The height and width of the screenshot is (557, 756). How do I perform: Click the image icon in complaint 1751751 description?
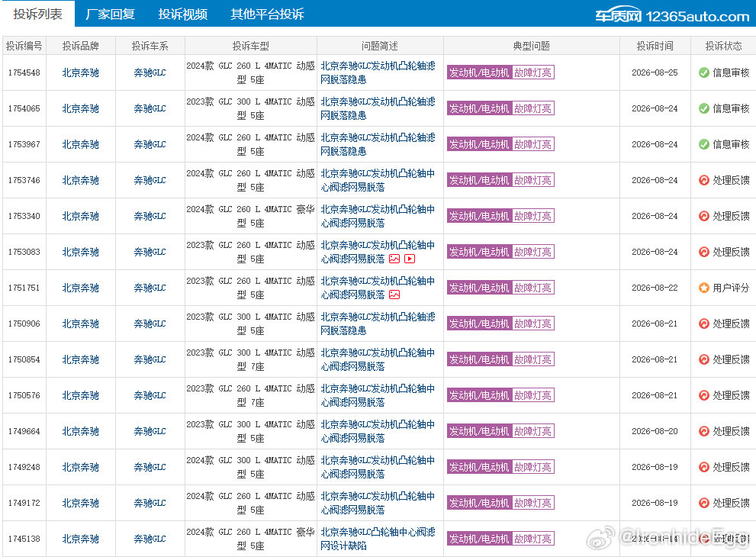tap(394, 295)
